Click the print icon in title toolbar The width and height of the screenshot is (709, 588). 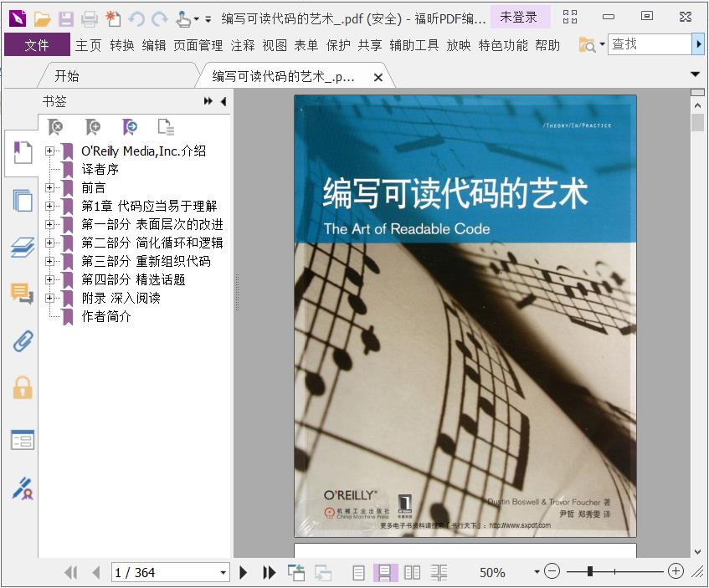click(90, 18)
